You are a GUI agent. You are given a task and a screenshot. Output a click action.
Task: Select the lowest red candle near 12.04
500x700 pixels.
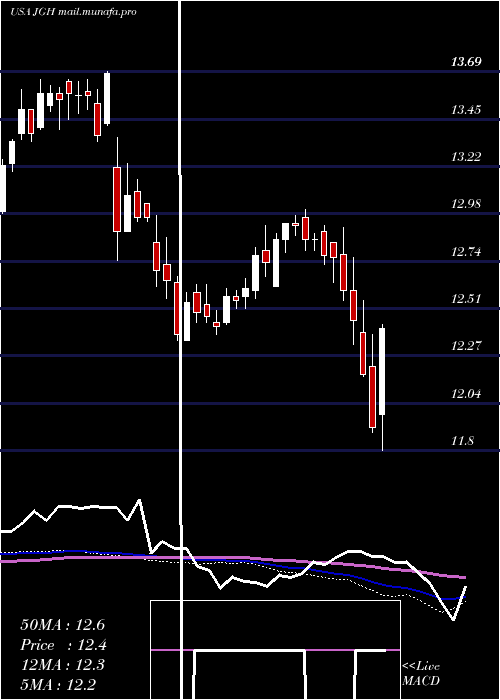point(372,397)
